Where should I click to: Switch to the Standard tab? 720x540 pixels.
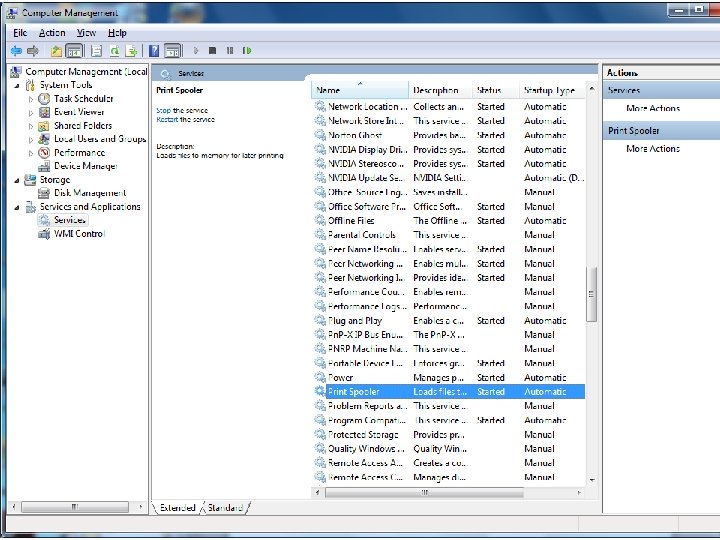point(225,507)
